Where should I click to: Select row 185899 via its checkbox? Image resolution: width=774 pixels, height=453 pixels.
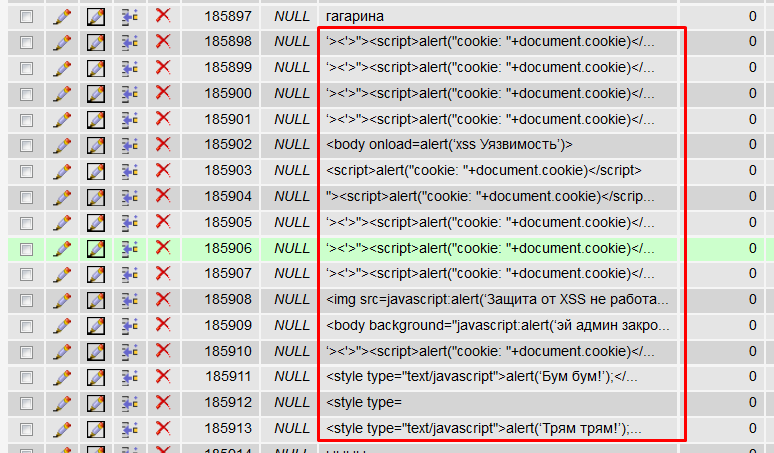[x=26, y=68]
